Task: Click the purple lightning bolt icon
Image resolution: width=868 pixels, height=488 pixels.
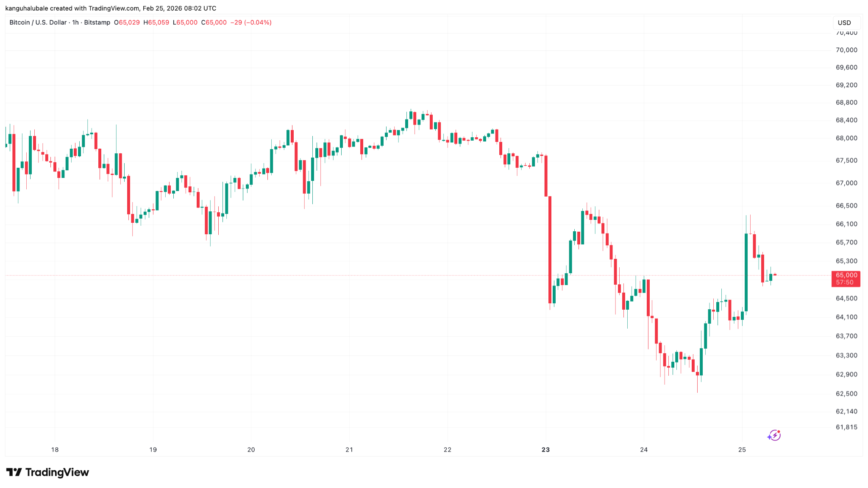Action: [x=774, y=435]
